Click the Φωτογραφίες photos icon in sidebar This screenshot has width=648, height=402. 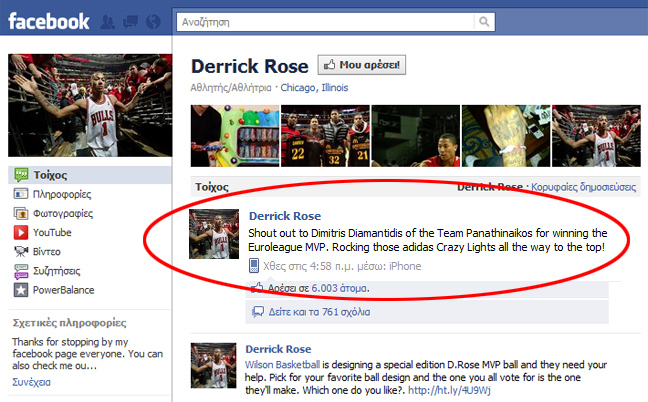[x=22, y=213]
